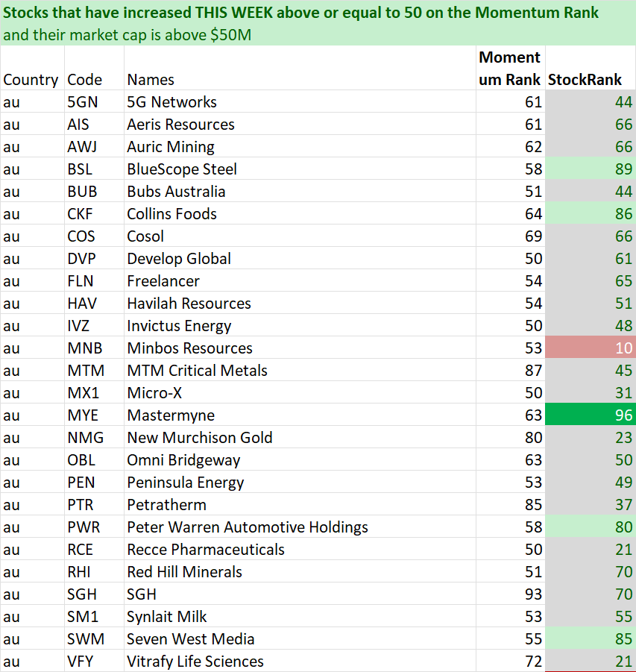
Task: Select the 'Havilah Resources' cell
Action: (x=300, y=304)
